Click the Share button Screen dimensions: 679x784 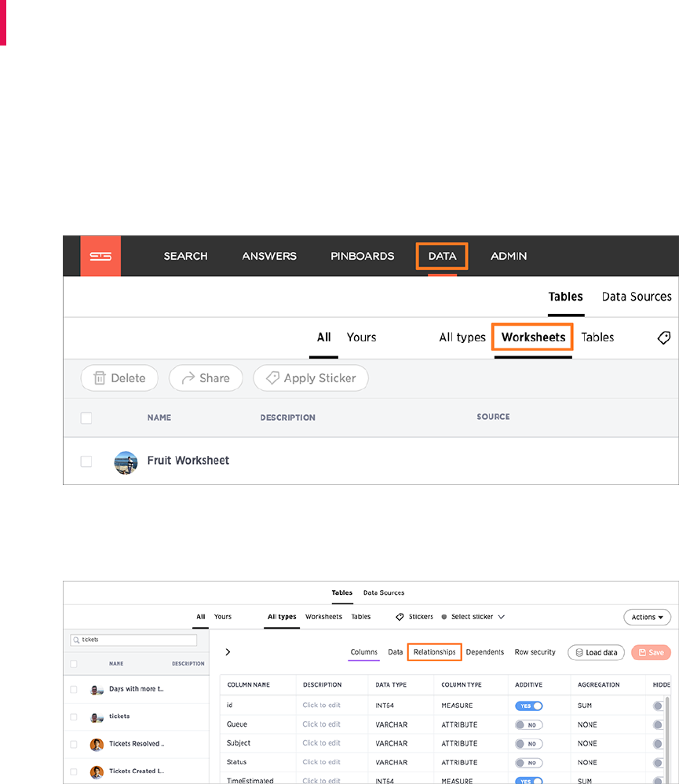(x=206, y=378)
